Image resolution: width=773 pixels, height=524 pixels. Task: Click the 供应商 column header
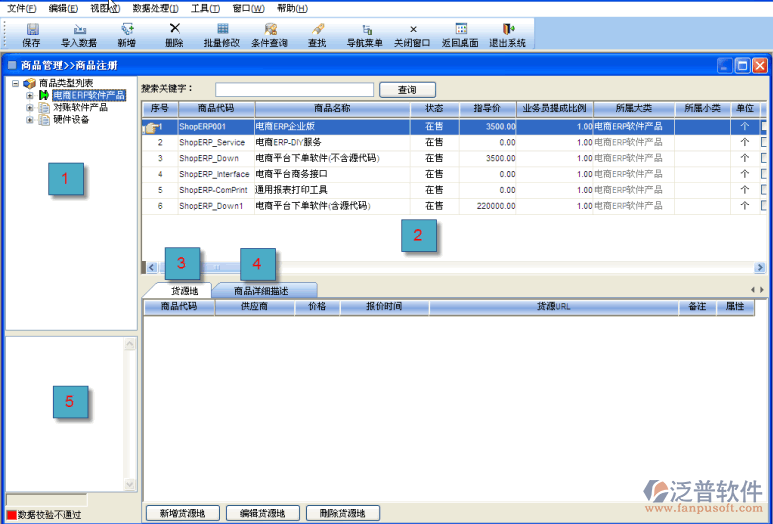click(254, 307)
